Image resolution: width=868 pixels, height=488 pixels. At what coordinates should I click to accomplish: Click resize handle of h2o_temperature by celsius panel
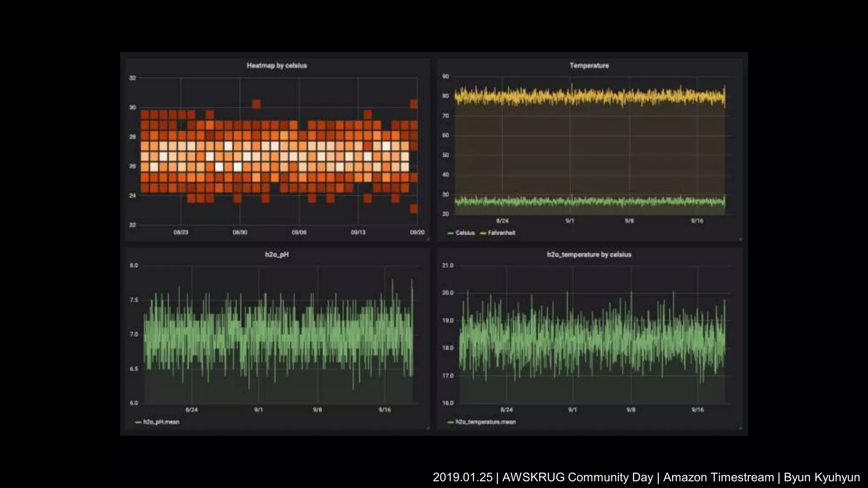click(740, 428)
